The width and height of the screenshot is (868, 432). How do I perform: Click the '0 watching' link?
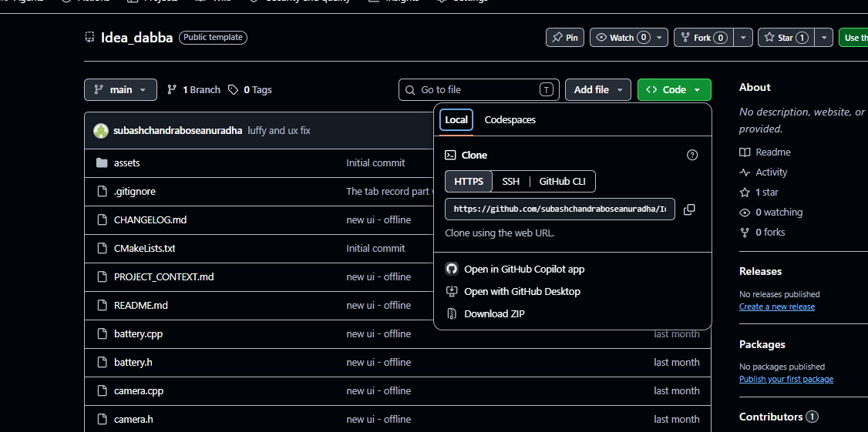tap(771, 213)
